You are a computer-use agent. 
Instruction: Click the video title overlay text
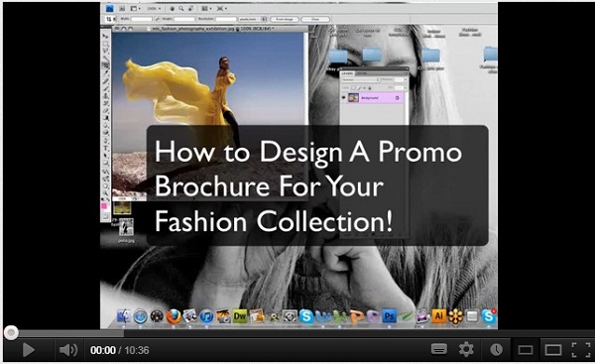pos(308,186)
